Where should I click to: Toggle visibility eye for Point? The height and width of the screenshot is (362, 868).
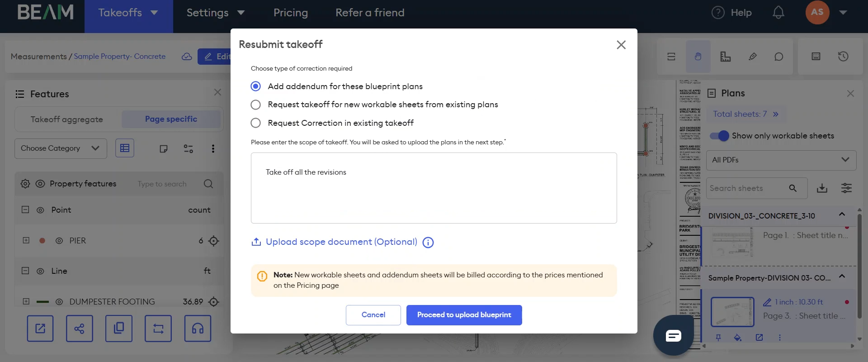click(x=40, y=210)
